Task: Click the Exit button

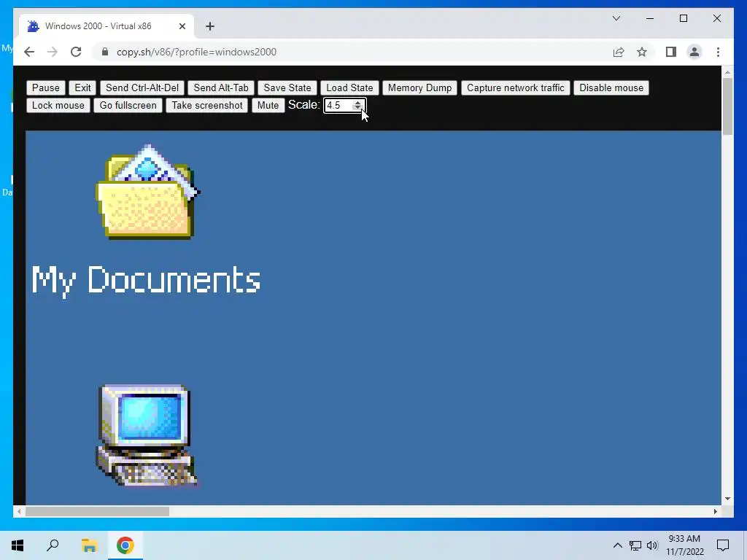Action: (x=82, y=87)
